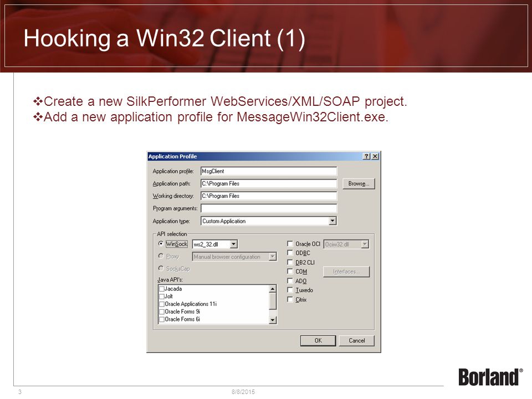Enable the COM checkbox
The image size is (532, 399).
click(x=290, y=272)
